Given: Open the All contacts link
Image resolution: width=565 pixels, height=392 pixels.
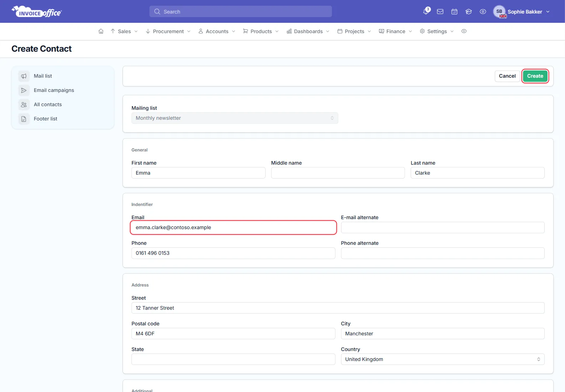Looking at the screenshot, I should coord(48,104).
